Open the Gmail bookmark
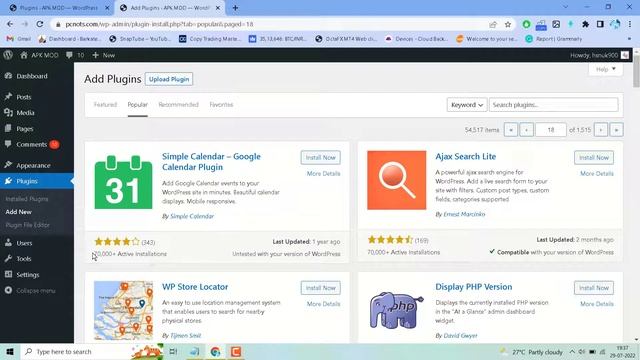The width and height of the screenshot is (640, 360). [x=19, y=39]
